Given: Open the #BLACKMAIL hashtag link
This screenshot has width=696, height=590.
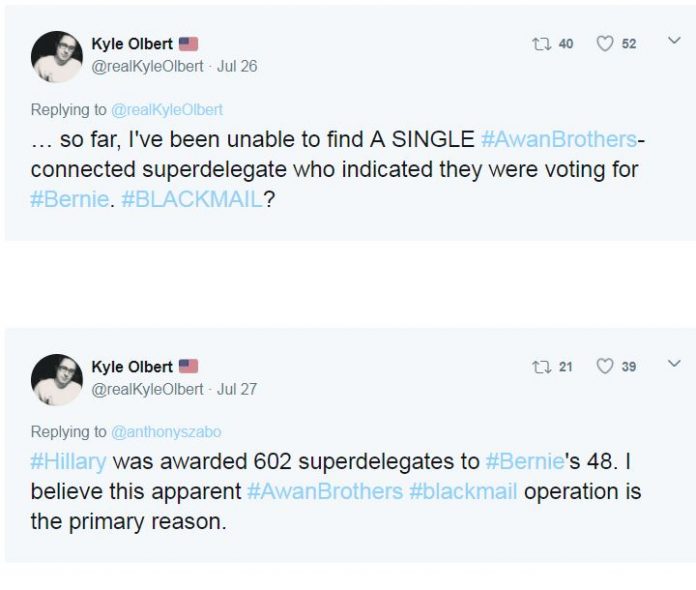Looking at the screenshot, I should (x=196, y=199).
